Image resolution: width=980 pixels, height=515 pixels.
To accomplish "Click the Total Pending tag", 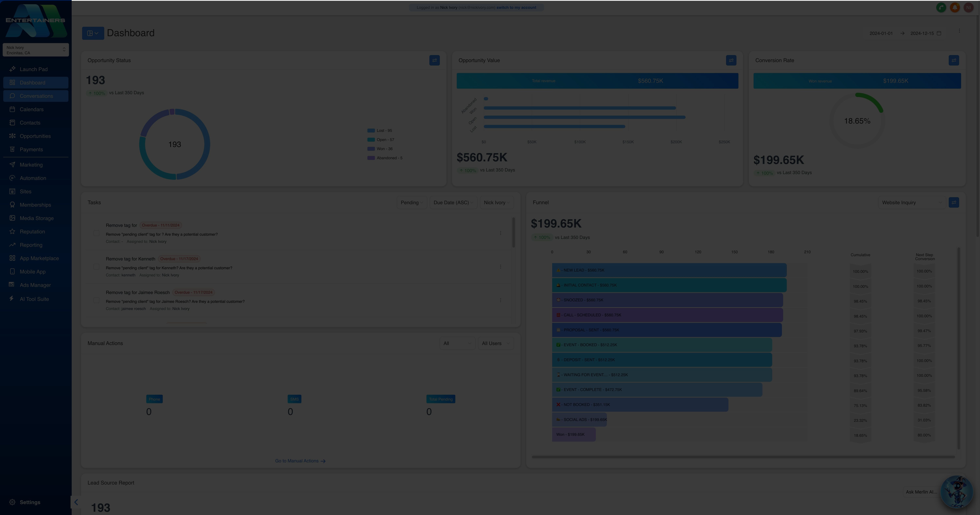I will tap(440, 399).
